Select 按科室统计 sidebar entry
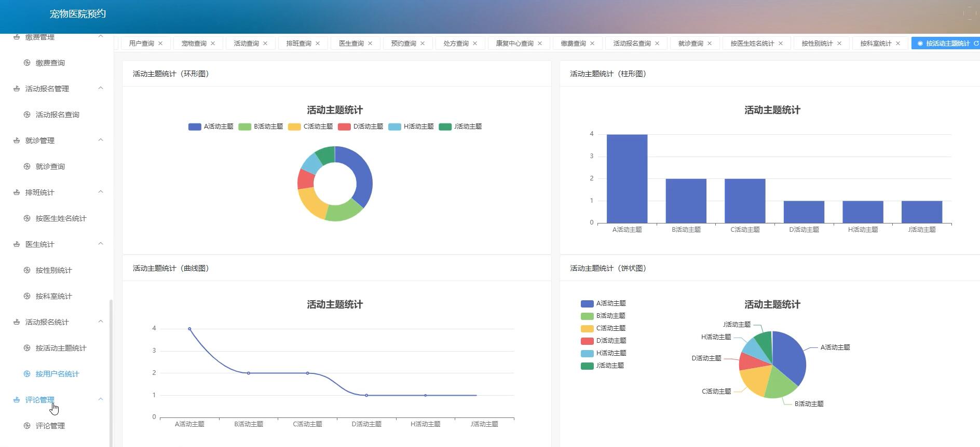Image resolution: width=980 pixels, height=447 pixels. pyautogui.click(x=54, y=296)
